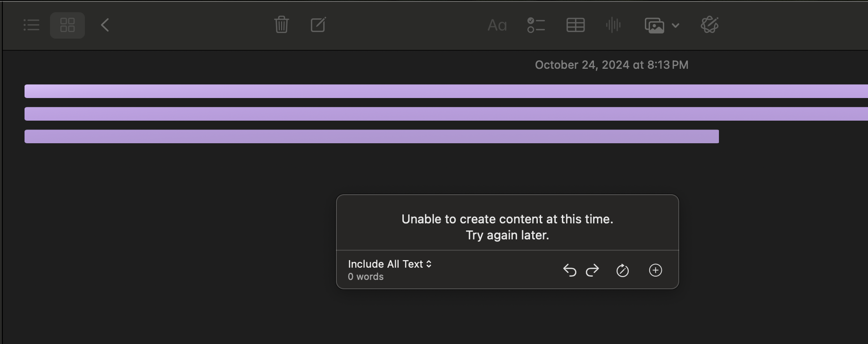Start audio recording with waveform icon

pos(613,25)
